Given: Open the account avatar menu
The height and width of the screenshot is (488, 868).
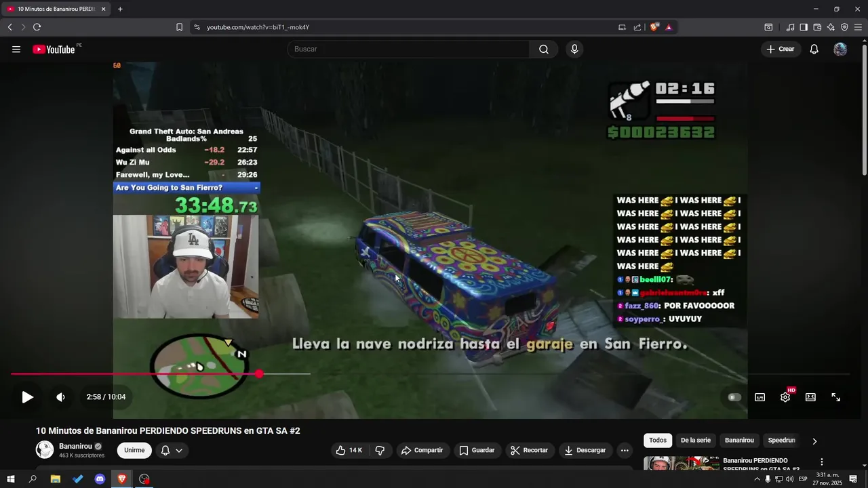Looking at the screenshot, I should tap(840, 49).
